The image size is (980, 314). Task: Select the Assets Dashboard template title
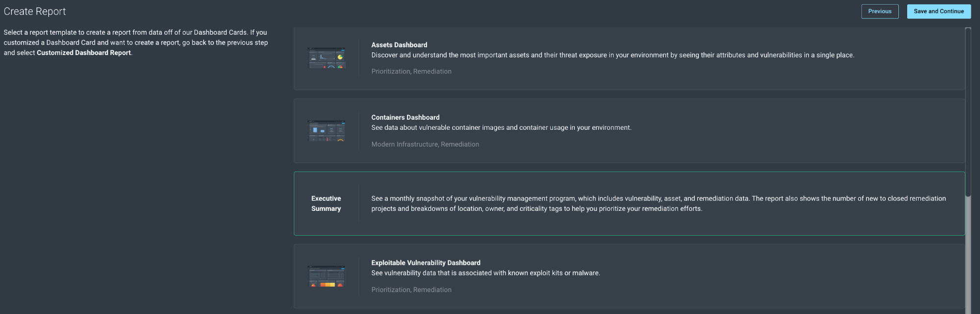tap(399, 45)
